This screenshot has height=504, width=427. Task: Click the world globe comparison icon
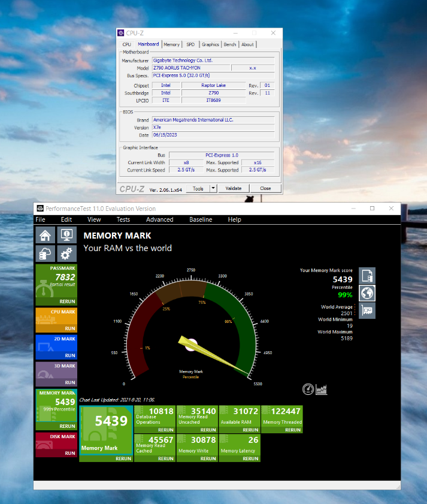pos(367,293)
